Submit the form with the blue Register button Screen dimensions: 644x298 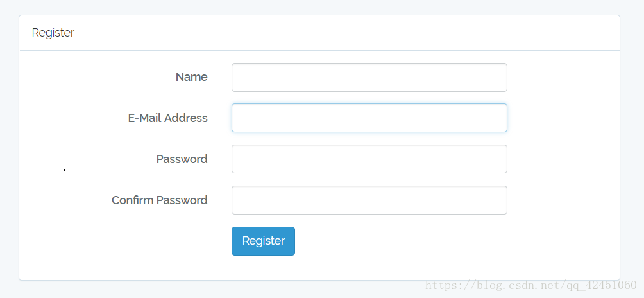click(x=263, y=241)
